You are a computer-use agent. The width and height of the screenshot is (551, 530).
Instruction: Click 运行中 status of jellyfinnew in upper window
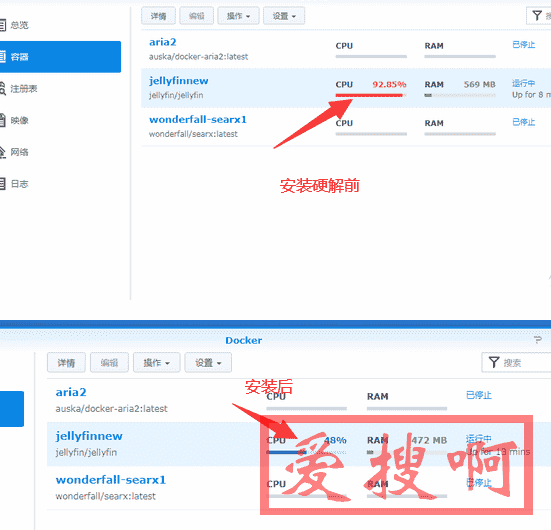(524, 83)
